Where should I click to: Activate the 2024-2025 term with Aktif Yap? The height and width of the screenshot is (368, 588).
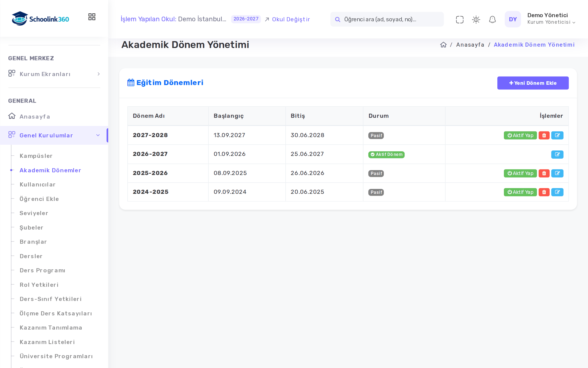[520, 192]
